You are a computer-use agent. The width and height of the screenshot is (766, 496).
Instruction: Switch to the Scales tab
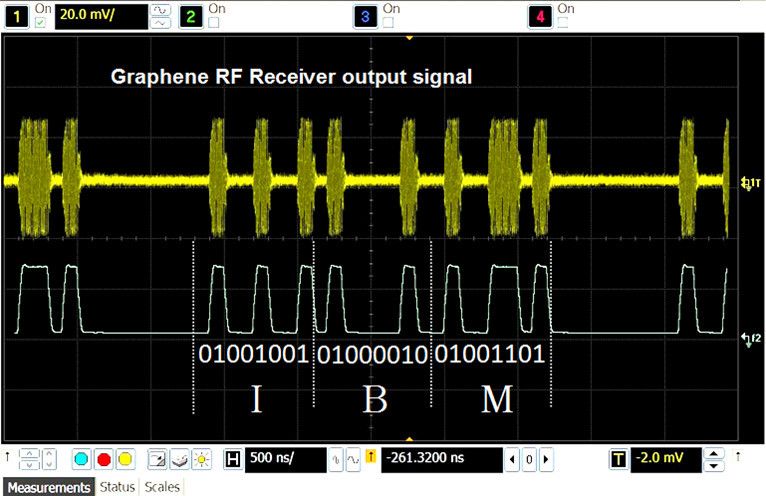pyautogui.click(x=162, y=487)
